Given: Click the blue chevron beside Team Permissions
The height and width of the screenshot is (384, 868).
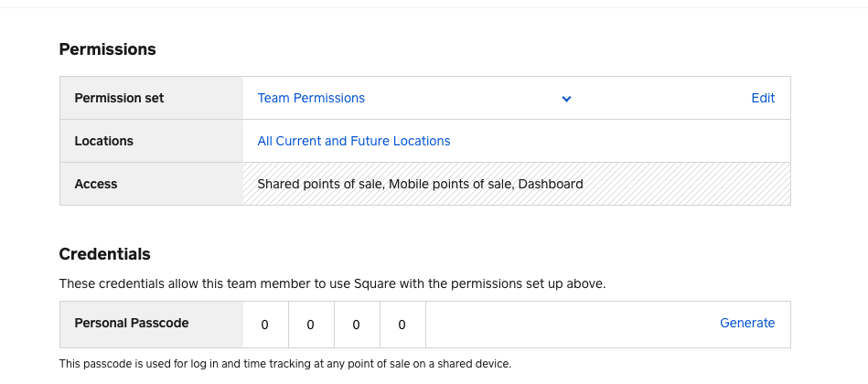Looking at the screenshot, I should click(x=567, y=99).
